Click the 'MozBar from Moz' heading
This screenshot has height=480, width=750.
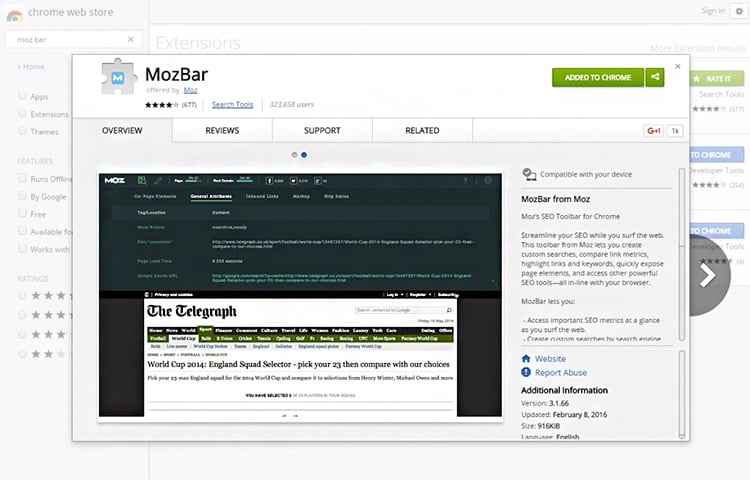555,199
